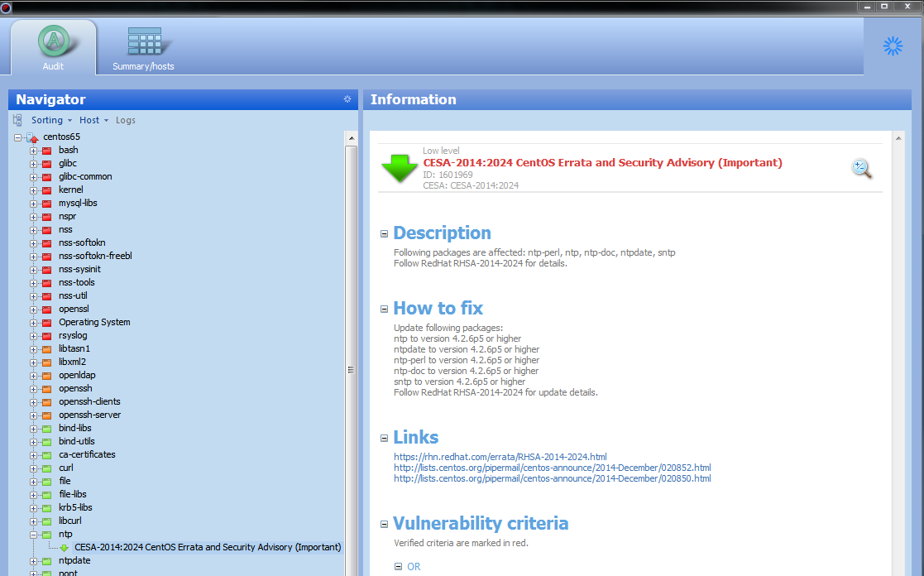Expand the glibc tree node
The image size is (924, 576).
pyautogui.click(x=34, y=164)
